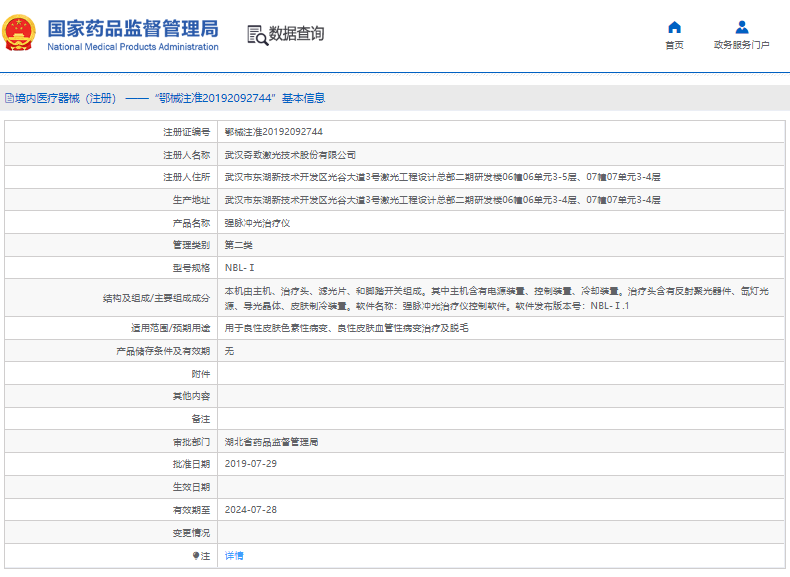Click the 生效日期 row label

(191, 487)
